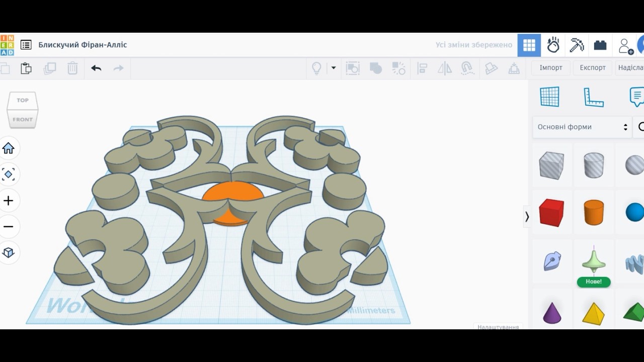Open the visibility dropdown arrow next to lightbulb
The image size is (644, 362).
(x=333, y=68)
